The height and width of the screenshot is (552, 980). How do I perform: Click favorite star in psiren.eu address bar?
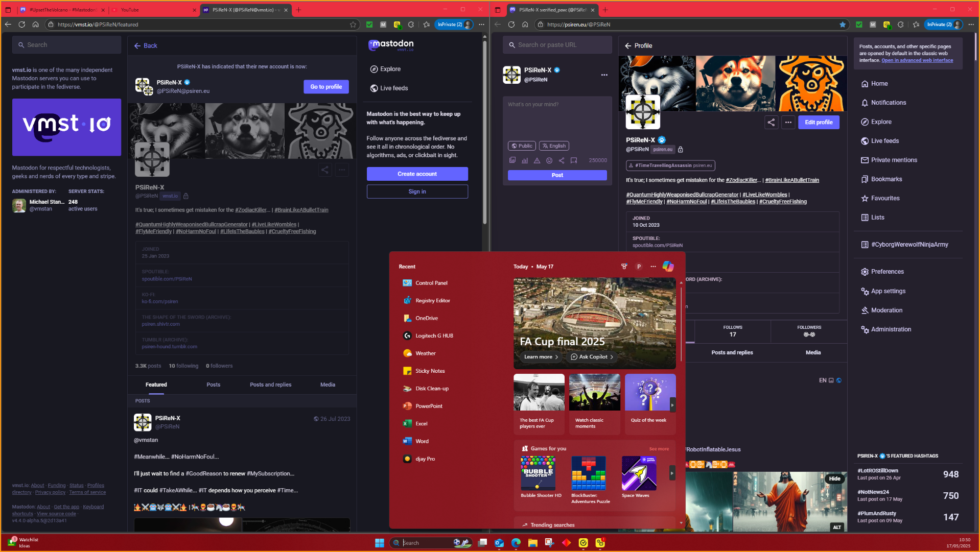click(843, 25)
